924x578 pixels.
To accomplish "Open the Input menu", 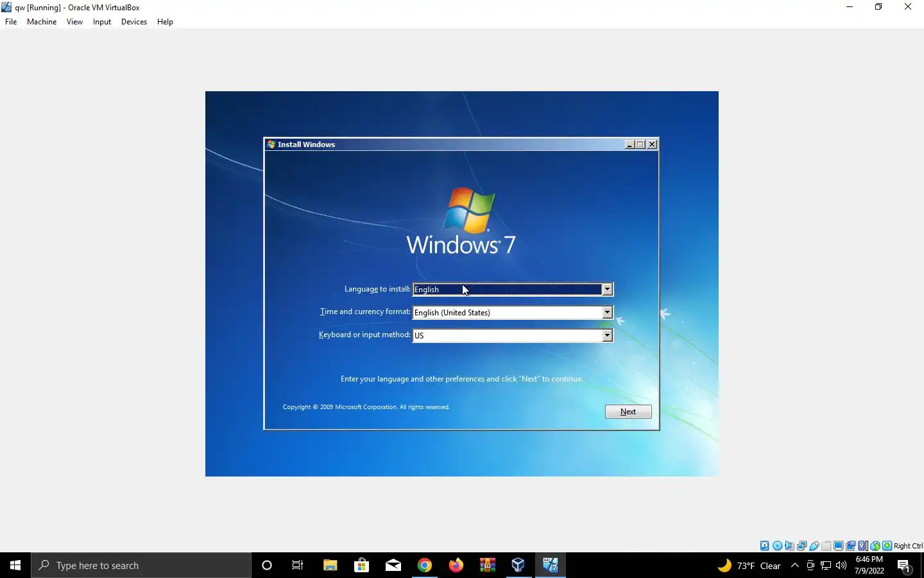I will pyautogui.click(x=102, y=22).
